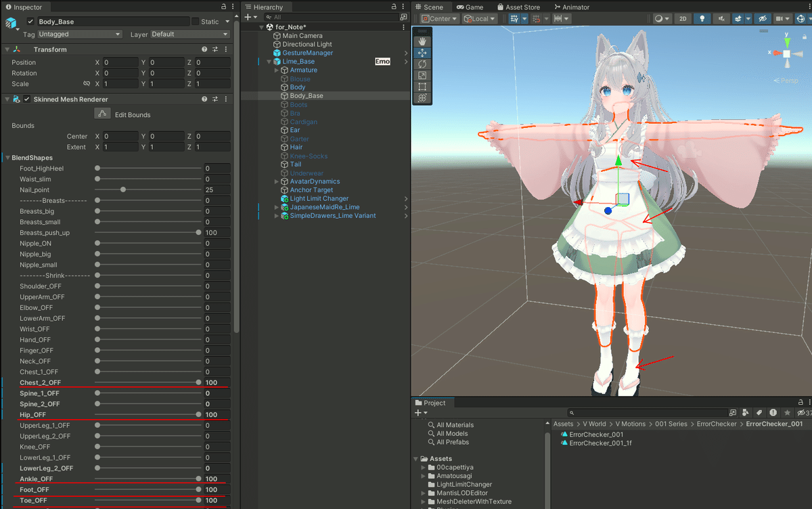
Task: Toggle Skinned Mesh Renderer enabled checkbox
Action: (27, 99)
